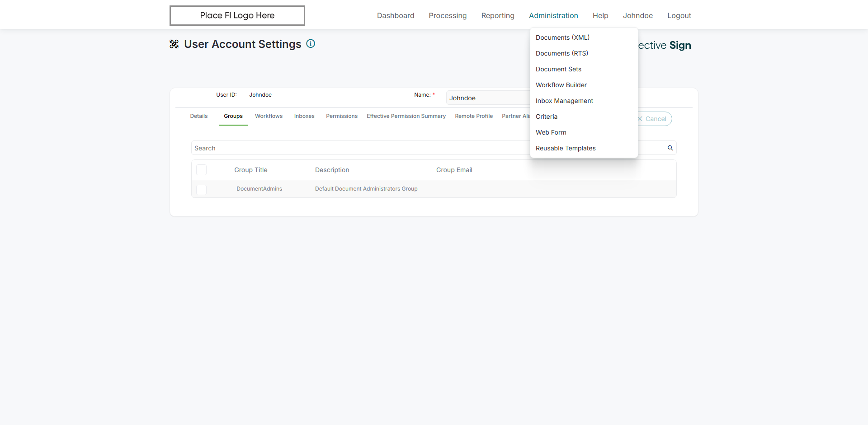Open the Effective Permission Summary tab
Screen dimensions: 868x425
click(x=406, y=116)
